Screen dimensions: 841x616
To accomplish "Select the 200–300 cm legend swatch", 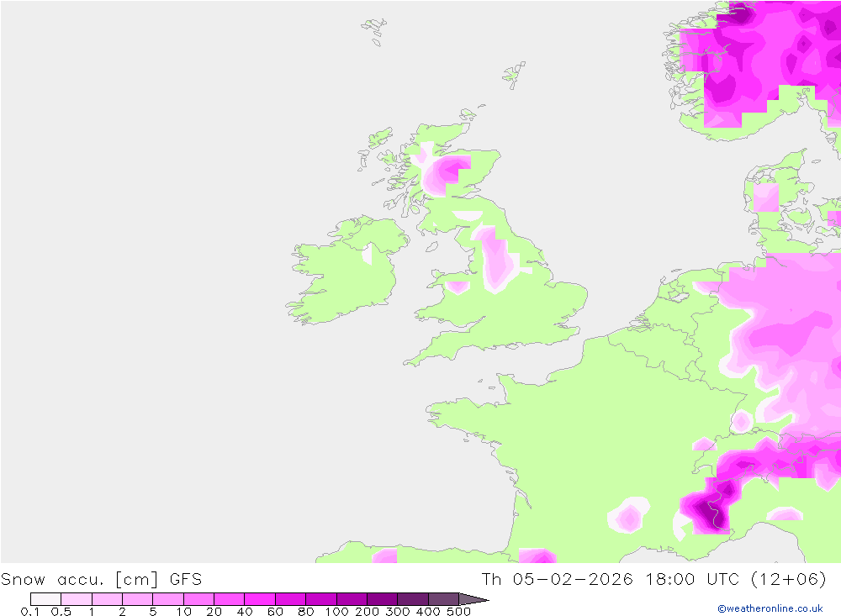I will [382, 599].
